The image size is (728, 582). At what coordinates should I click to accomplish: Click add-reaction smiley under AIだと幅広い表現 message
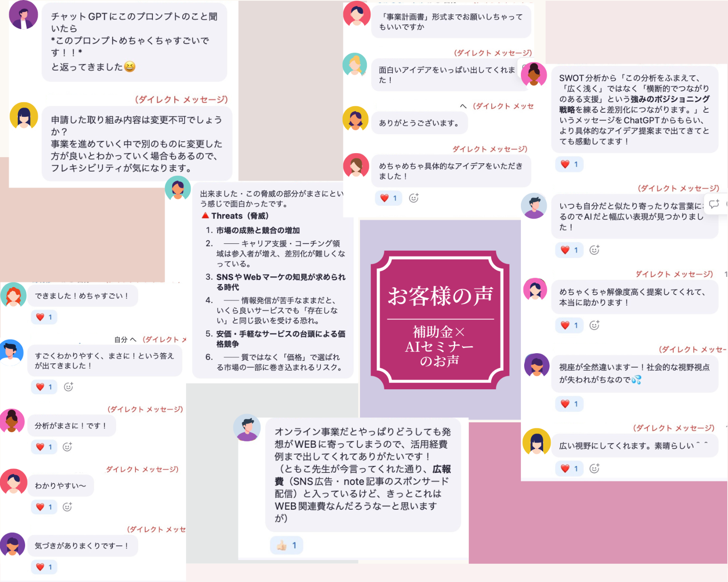[594, 250]
